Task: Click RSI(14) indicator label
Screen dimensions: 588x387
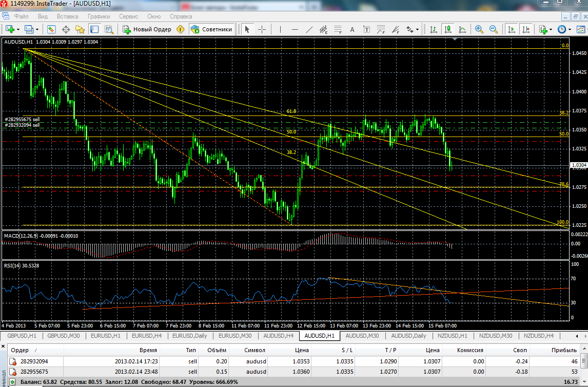Action: [x=22, y=265]
